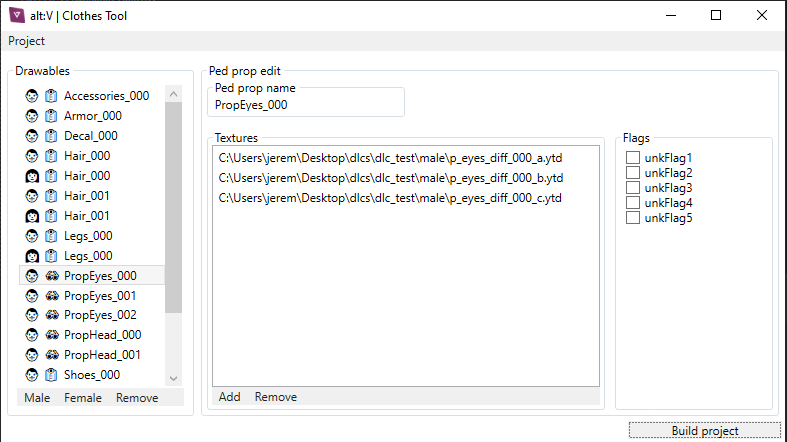Click the Drawables list scroll down arrow
The height and width of the screenshot is (442, 787).
point(174,378)
